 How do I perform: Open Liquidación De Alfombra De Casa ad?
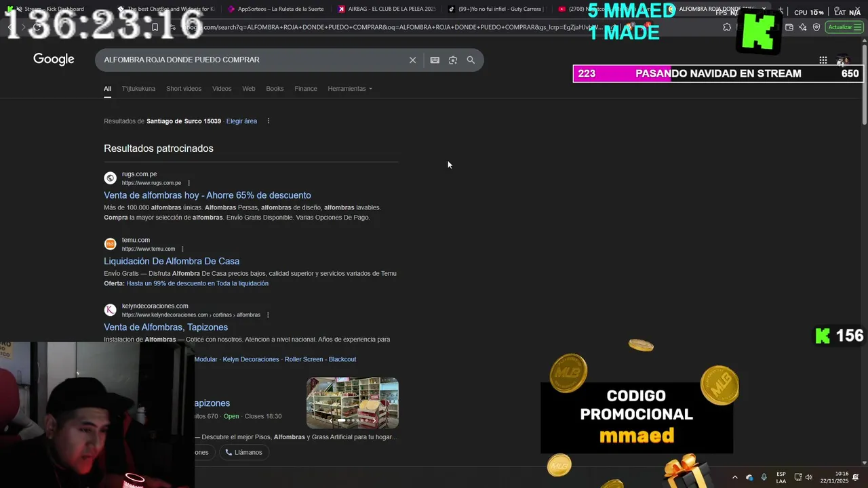[x=172, y=261]
